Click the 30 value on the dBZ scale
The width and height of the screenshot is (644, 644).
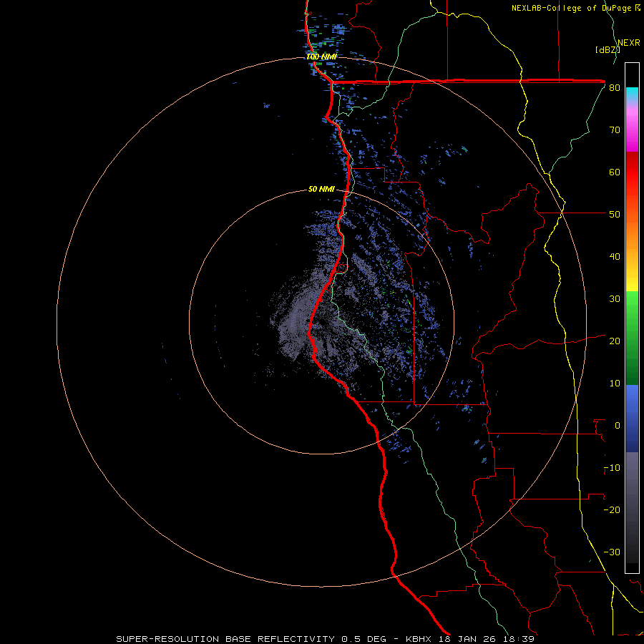coord(615,299)
